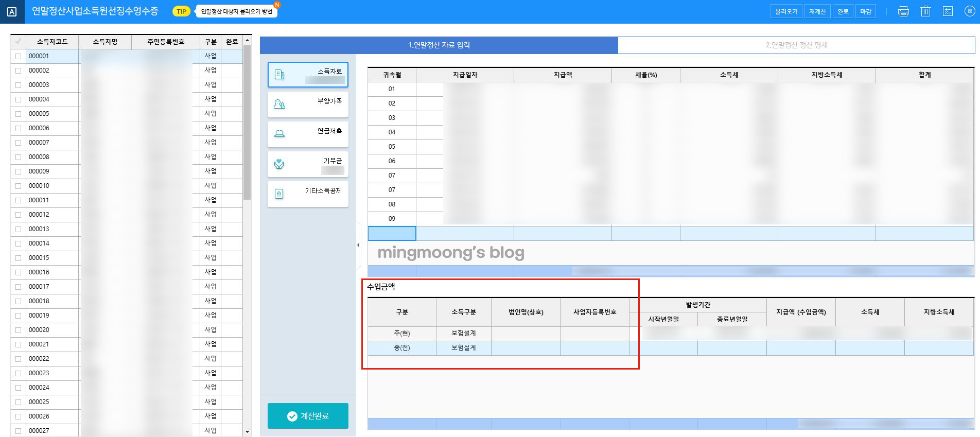Select the 연금저축 menu card

[308, 134]
